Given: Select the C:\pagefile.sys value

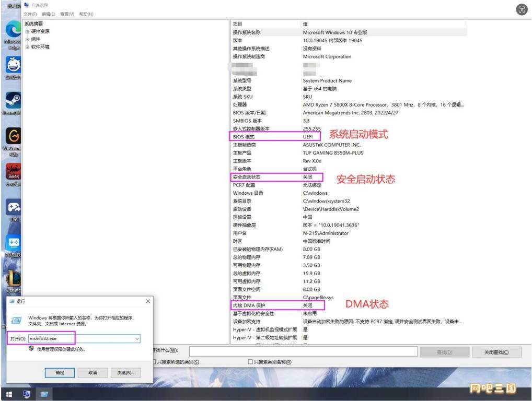Looking at the screenshot, I should [318, 298].
